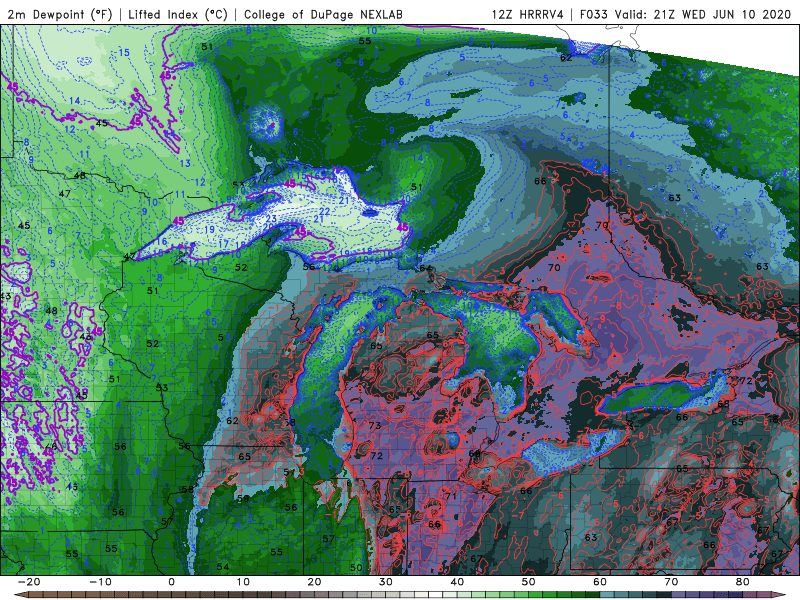800x600 pixels.
Task: Click the dewpoint value "54" near the bottom edge
Action: click(222, 567)
